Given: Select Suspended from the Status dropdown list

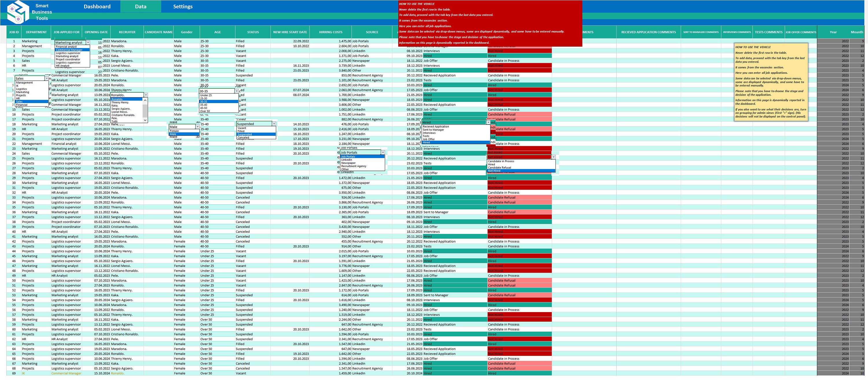Looking at the screenshot, I should coord(245,134).
